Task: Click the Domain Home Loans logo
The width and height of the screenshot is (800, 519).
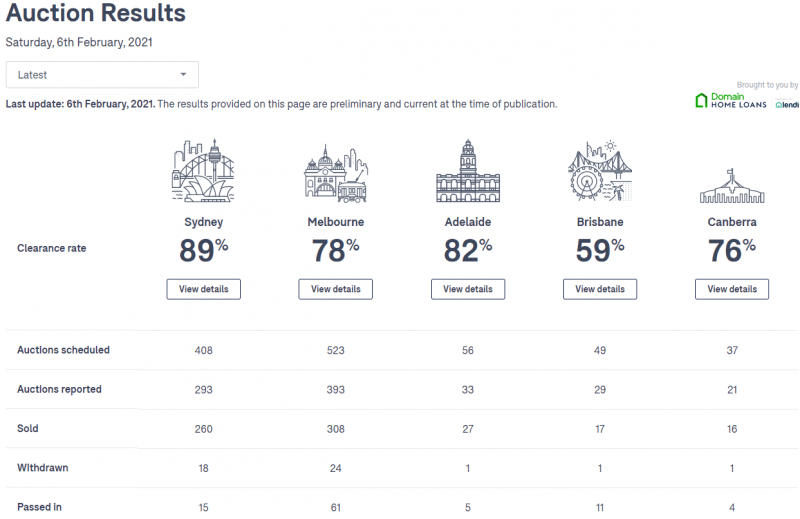Action: [731, 101]
